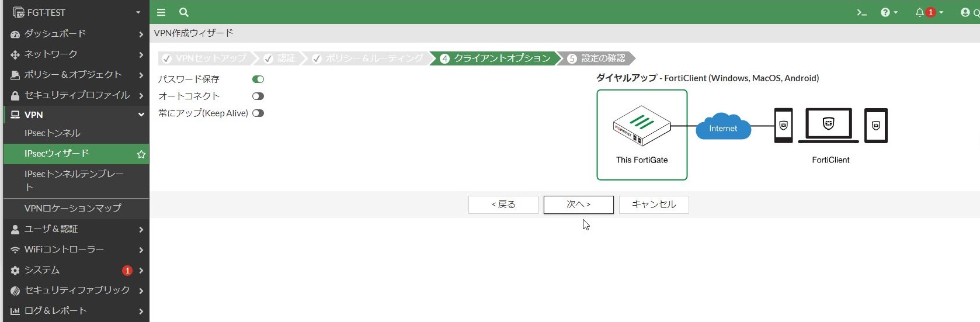Enable 常にアップ(Keep Alive) toggle
This screenshot has width=980, height=322.
click(x=258, y=113)
